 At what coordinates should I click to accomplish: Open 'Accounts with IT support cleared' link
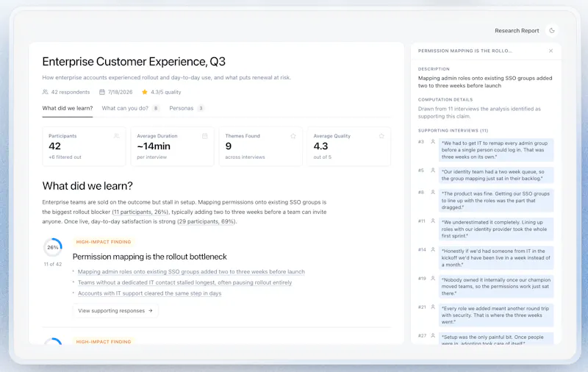[x=150, y=293]
